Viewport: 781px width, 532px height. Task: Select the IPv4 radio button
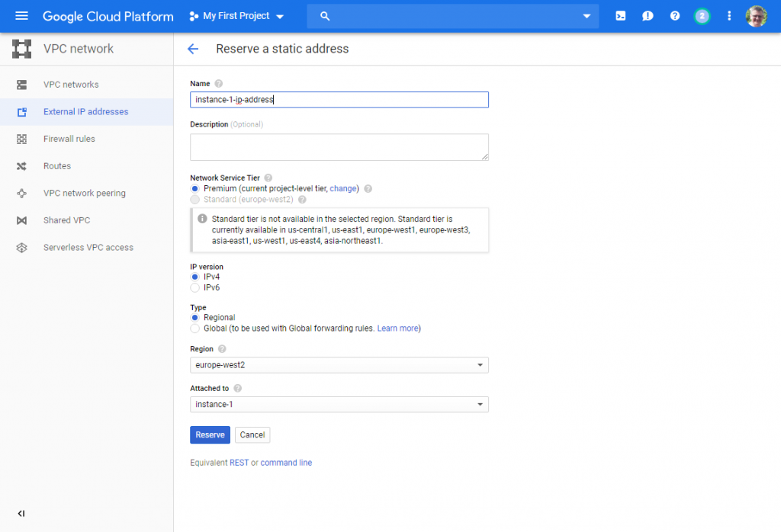pos(194,277)
